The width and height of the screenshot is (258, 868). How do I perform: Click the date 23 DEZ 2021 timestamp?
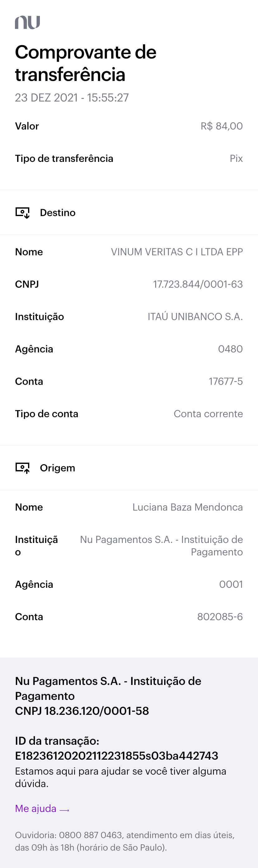pos(72,98)
